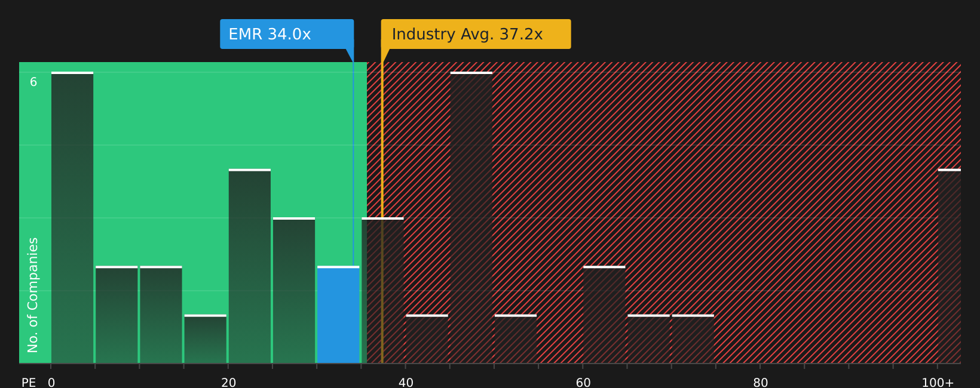The width and height of the screenshot is (980, 388).
Task: Click the tall bar for PE 45–50
Action: pos(471,217)
